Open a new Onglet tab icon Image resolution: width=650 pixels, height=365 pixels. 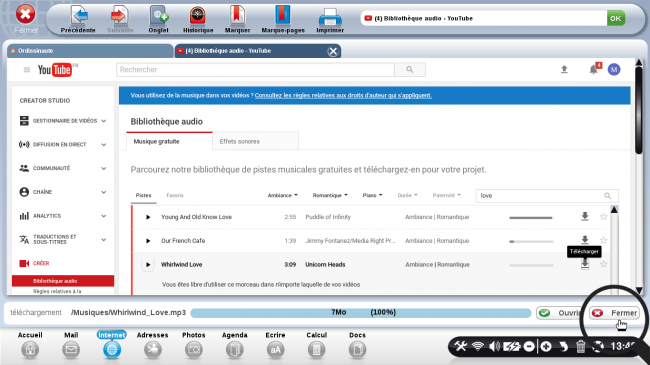point(158,16)
